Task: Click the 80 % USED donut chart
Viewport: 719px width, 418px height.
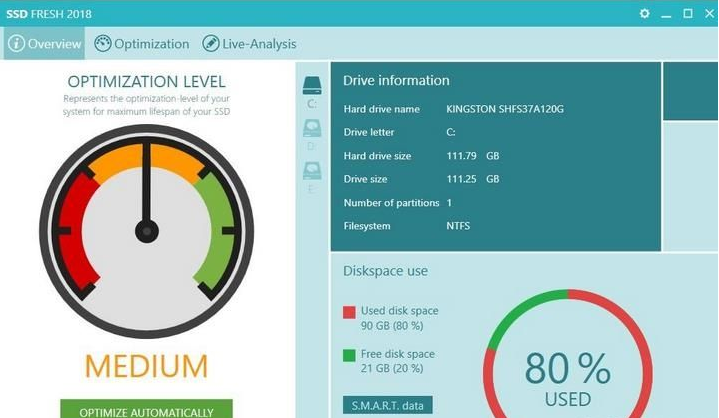Action: (568, 354)
